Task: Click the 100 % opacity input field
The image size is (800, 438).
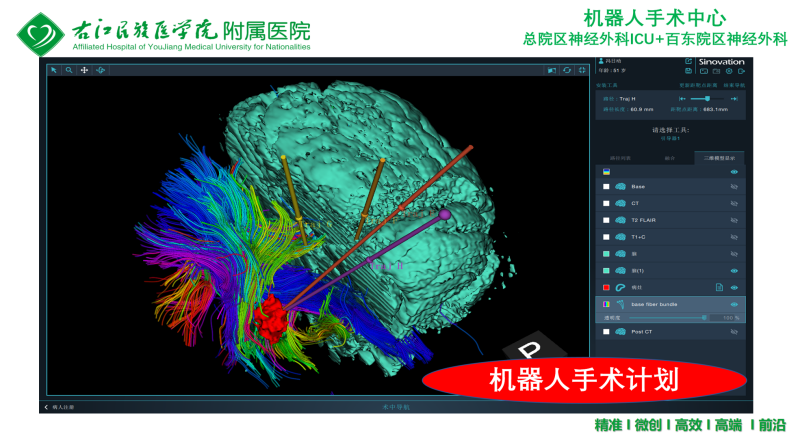Action: 724,318
